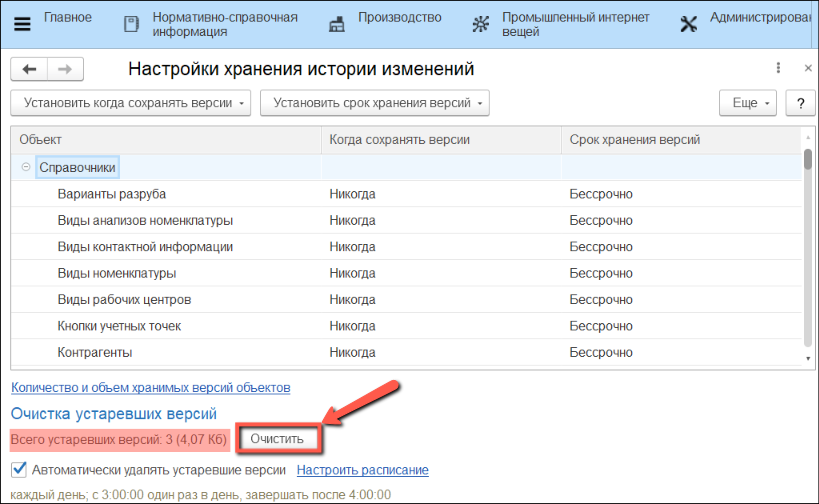Select the Контрагенты row in the table
This screenshot has width=819, height=504.
pos(95,352)
